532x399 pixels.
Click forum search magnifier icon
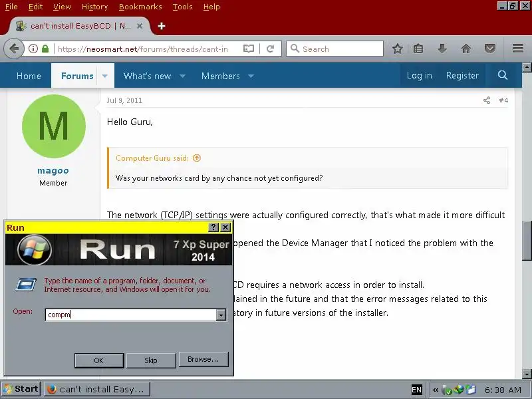point(503,75)
